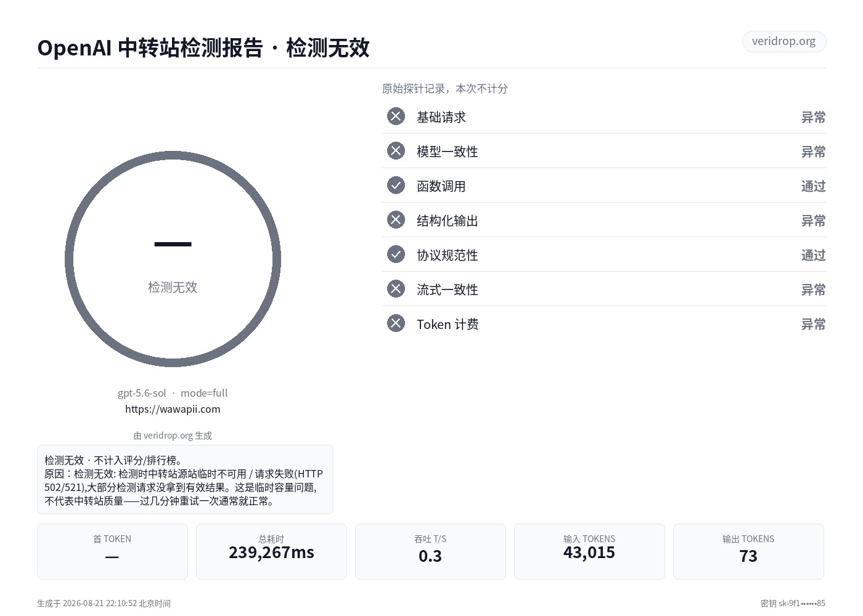Click the 异常 status for 基础请求

(813, 117)
